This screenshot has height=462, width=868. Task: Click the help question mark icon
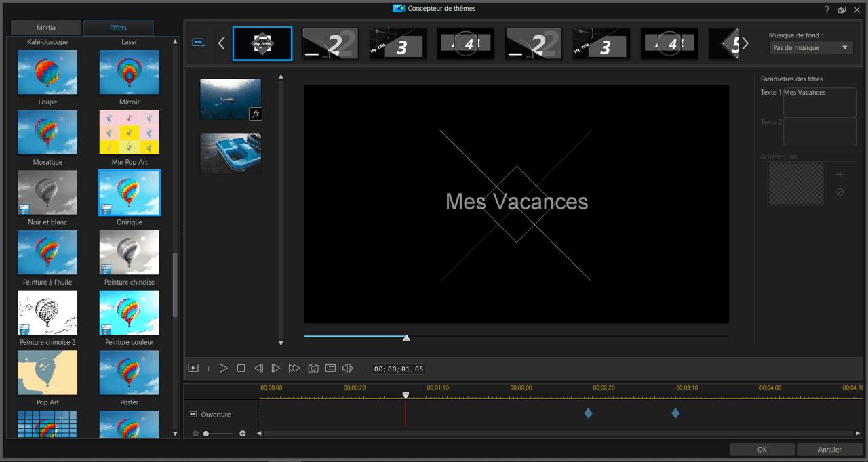click(x=826, y=9)
